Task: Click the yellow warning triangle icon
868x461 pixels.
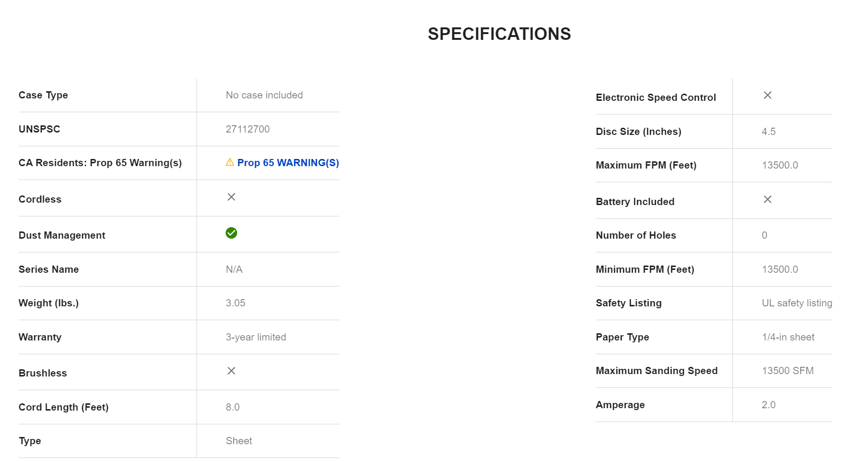Action: [x=230, y=162]
